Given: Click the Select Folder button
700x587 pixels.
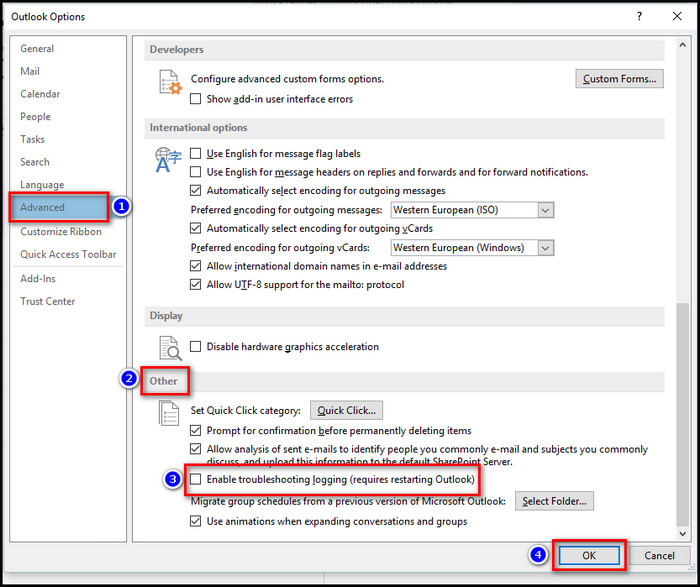Looking at the screenshot, I should pyautogui.click(x=555, y=501).
